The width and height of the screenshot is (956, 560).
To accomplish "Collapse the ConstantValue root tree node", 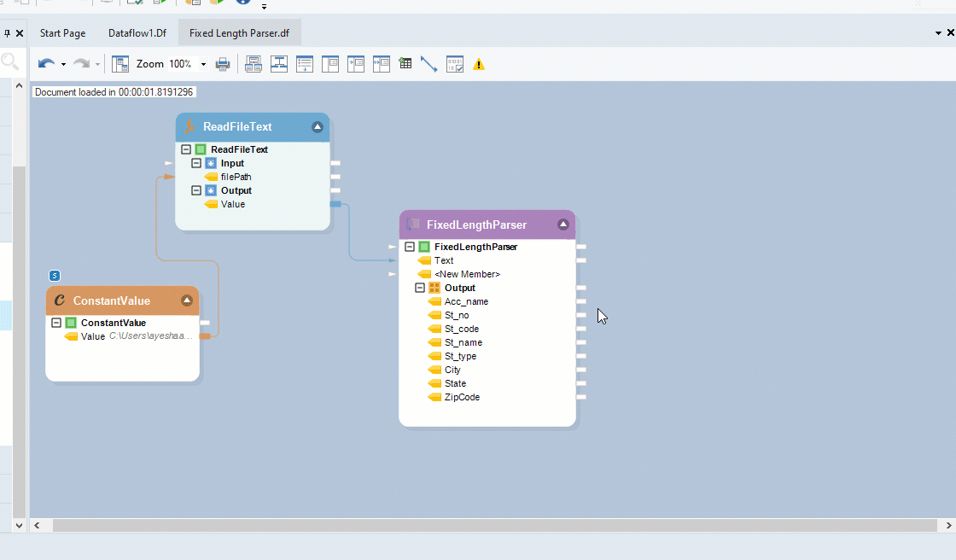I will pyautogui.click(x=56, y=323).
